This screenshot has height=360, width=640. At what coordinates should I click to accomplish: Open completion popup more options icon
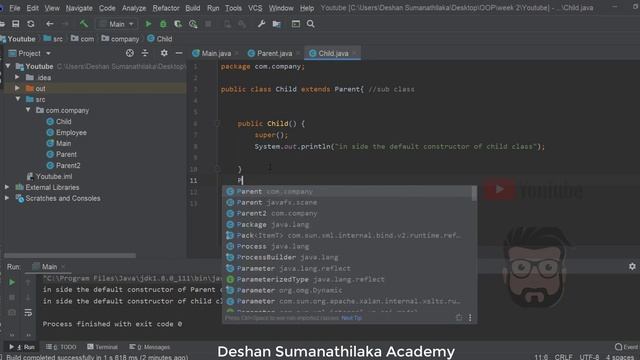[x=470, y=318]
